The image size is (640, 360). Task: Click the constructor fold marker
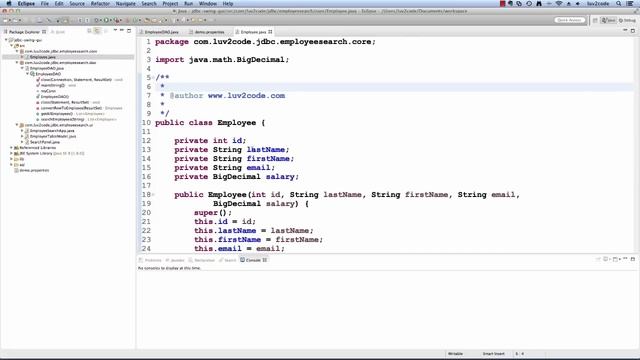point(153,195)
